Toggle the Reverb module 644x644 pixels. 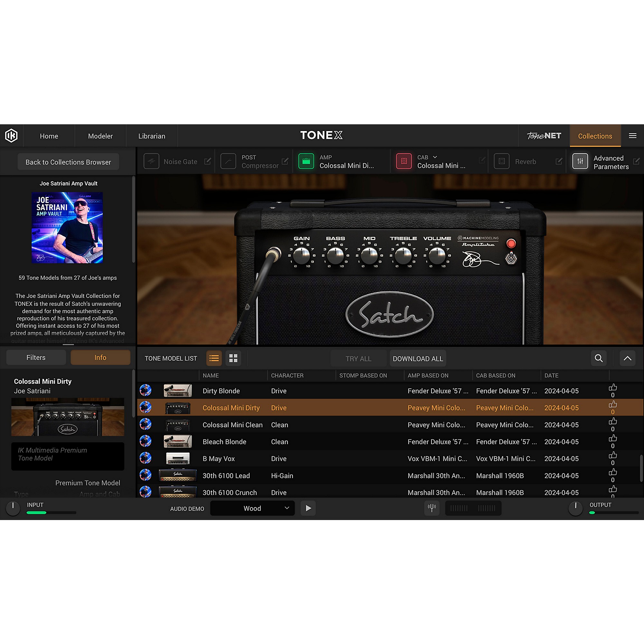coord(501,161)
